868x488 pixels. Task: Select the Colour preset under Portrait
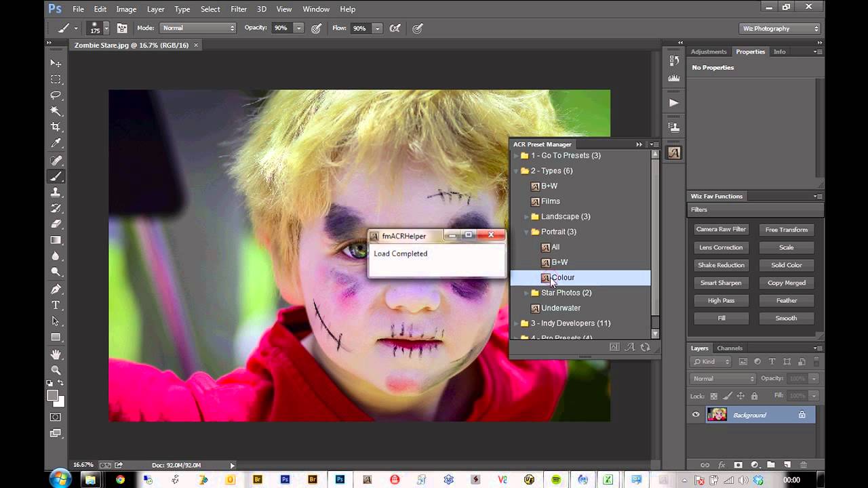563,277
